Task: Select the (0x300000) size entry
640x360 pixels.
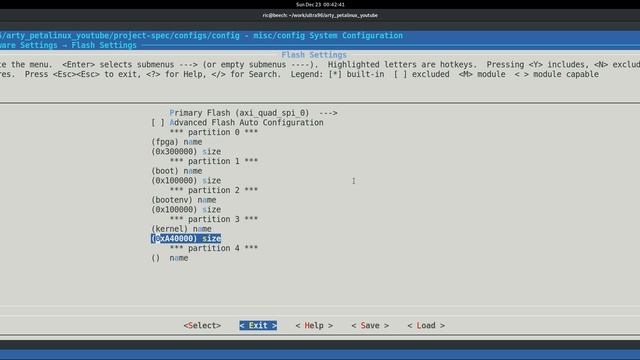Action: (x=186, y=151)
